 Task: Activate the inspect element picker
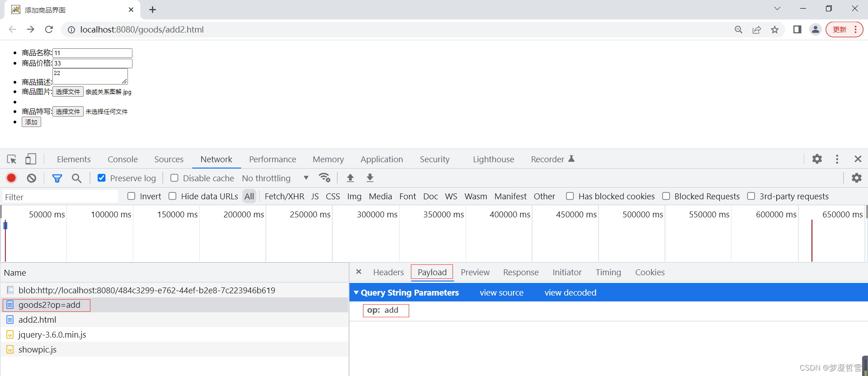[12, 159]
